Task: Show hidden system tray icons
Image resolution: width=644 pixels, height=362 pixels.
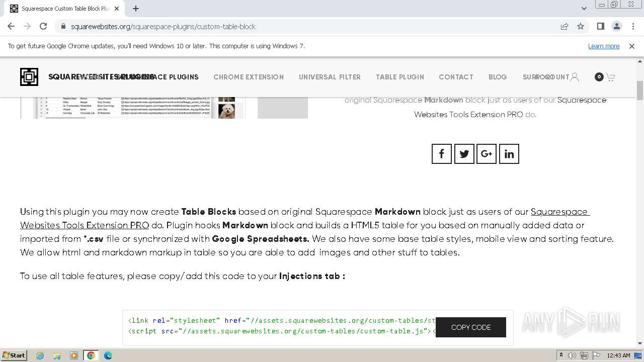Action: coord(561,355)
